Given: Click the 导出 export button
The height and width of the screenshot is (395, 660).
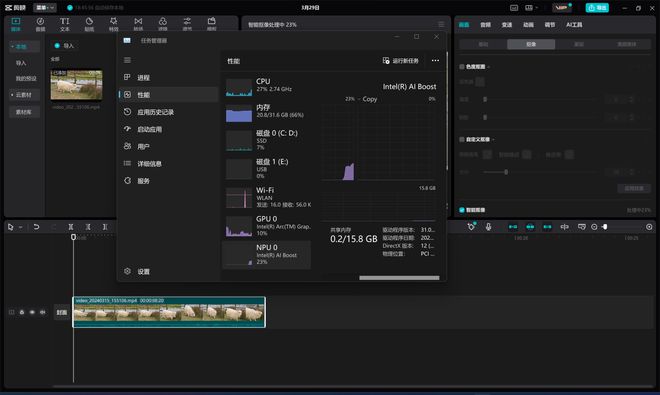Looking at the screenshot, I should click(x=597, y=8).
